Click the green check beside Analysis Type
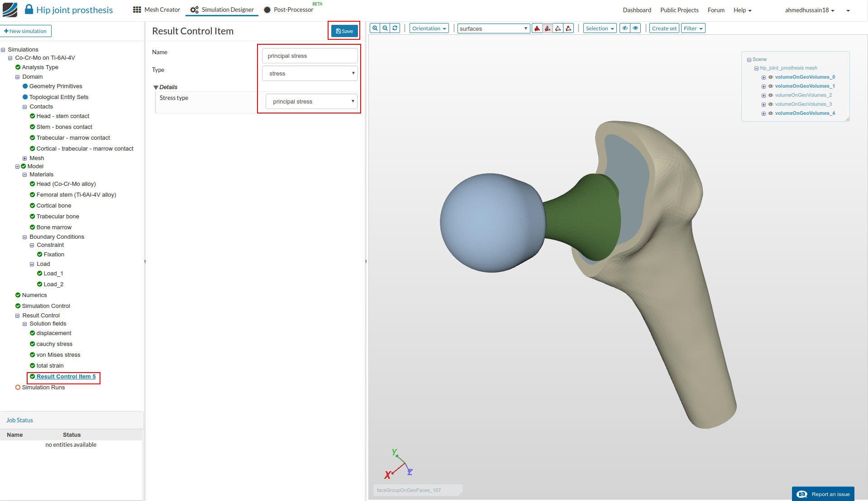This screenshot has width=868, height=501. [18, 67]
